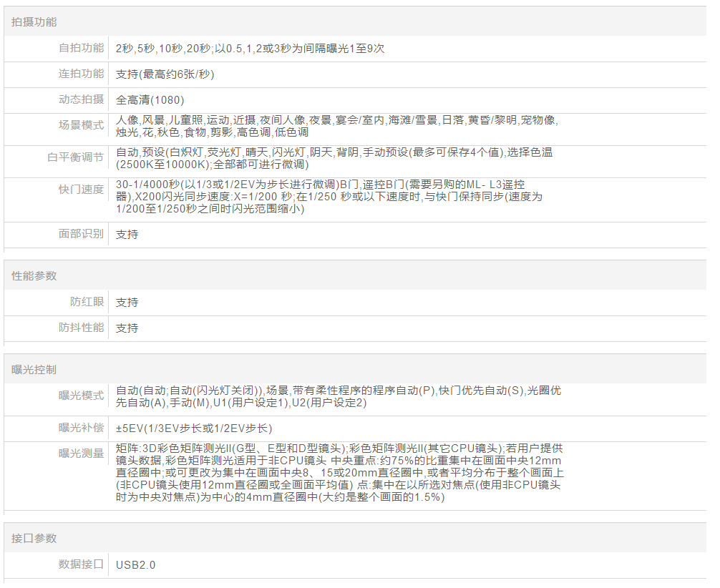Click the 自拍功能 row label
Screen dimensions: 720x588
[81, 48]
